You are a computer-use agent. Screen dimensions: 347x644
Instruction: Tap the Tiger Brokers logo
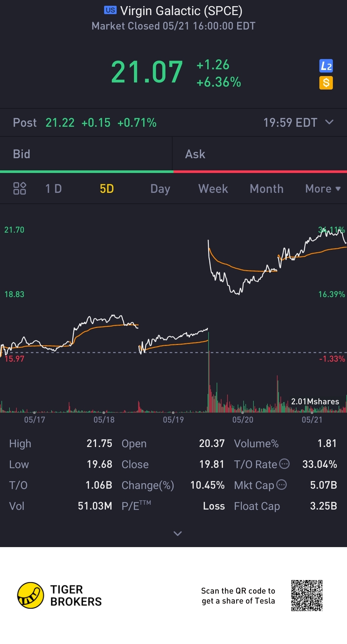pos(31,595)
